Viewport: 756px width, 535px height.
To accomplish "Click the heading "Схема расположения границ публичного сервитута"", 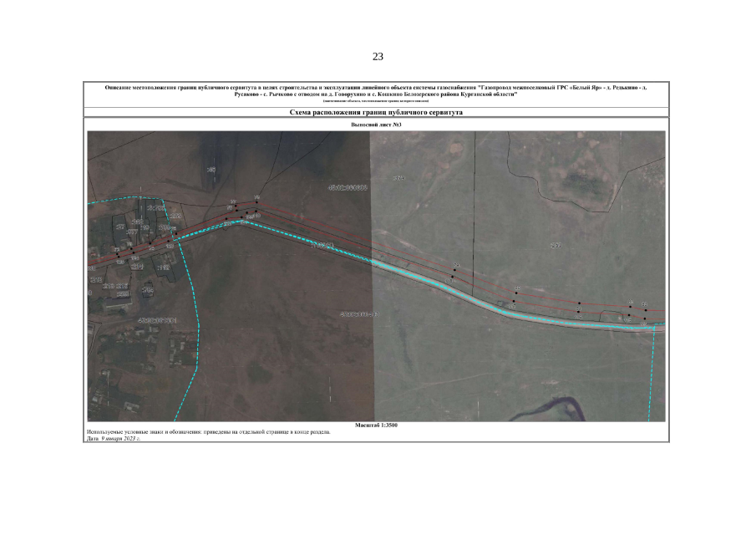I will click(x=376, y=111).
